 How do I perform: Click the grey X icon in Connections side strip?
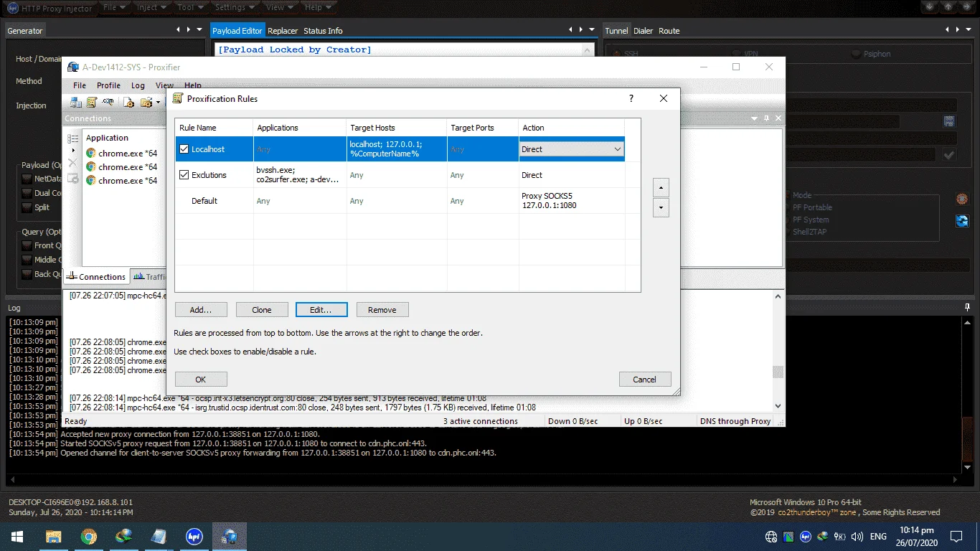point(72,164)
